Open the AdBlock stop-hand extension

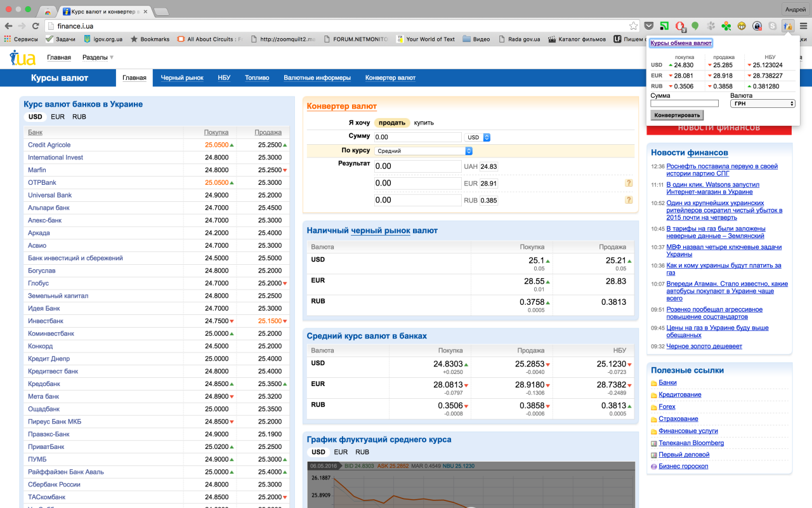click(679, 26)
